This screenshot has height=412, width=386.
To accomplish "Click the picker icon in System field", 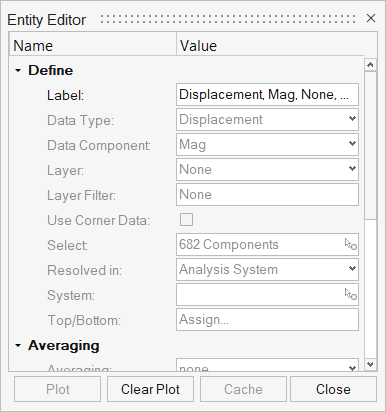I will click(351, 295).
